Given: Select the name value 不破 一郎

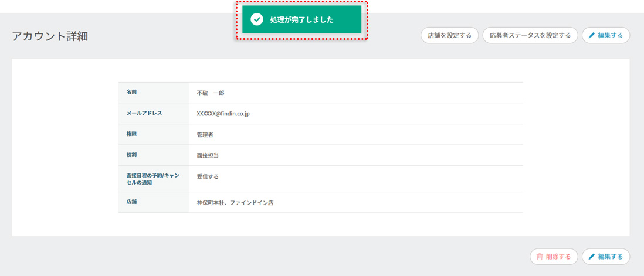Looking at the screenshot, I should (211, 93).
